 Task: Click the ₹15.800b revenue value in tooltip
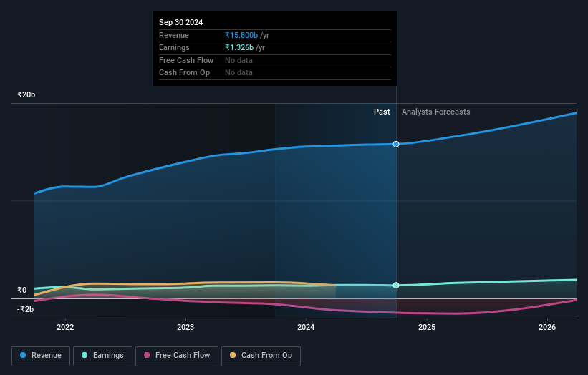241,35
